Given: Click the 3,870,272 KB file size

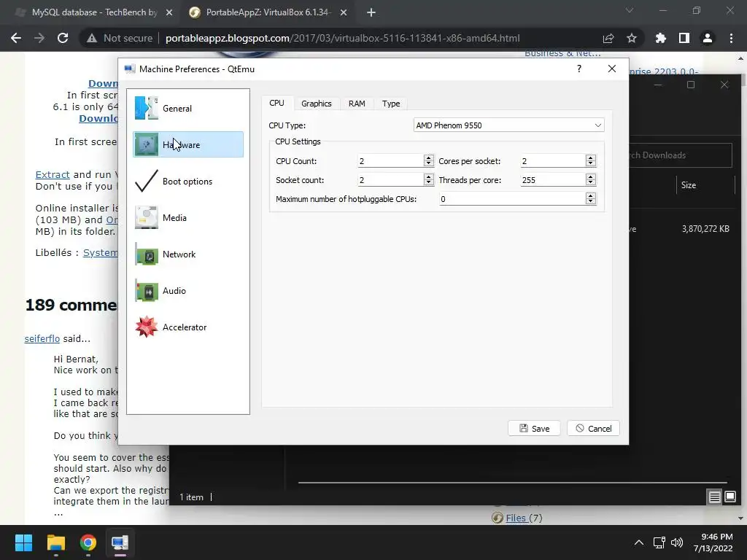Looking at the screenshot, I should [x=705, y=229].
